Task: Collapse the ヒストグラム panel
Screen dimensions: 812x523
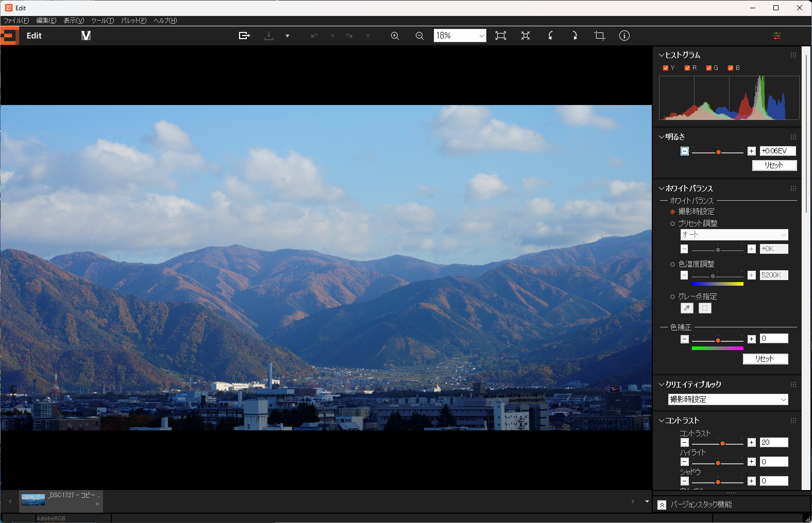Action: tap(662, 55)
